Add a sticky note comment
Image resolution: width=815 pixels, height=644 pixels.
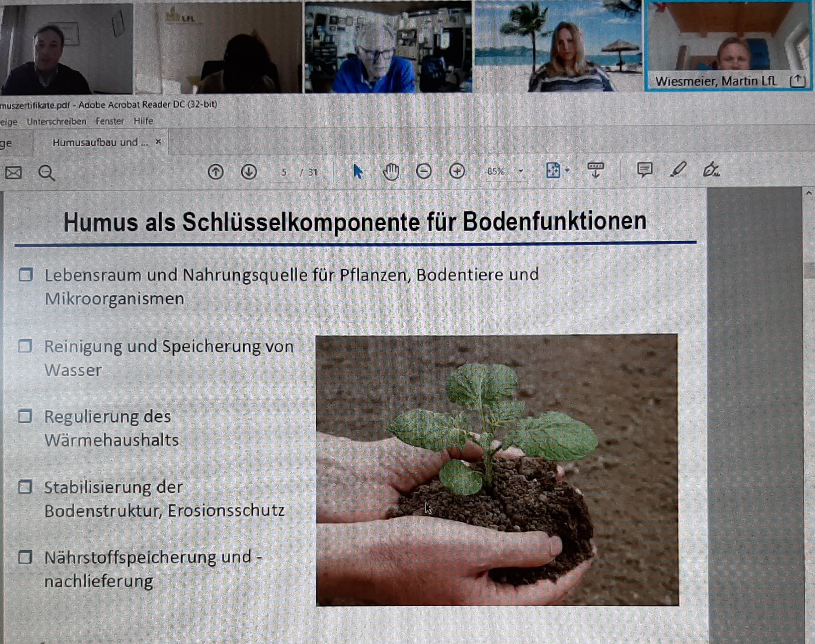(645, 170)
